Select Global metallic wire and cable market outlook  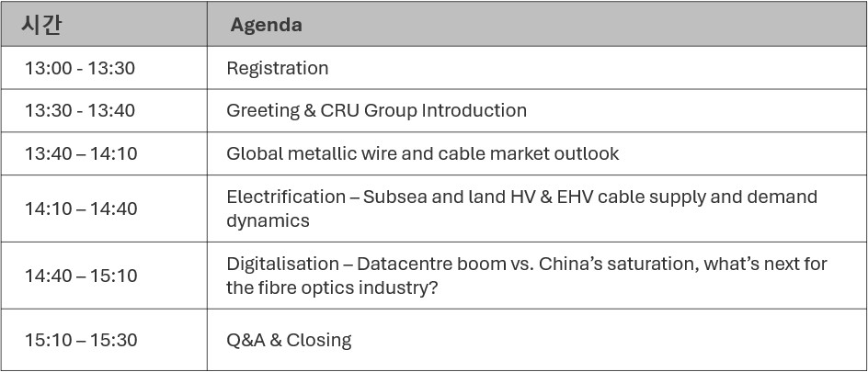[422, 153]
